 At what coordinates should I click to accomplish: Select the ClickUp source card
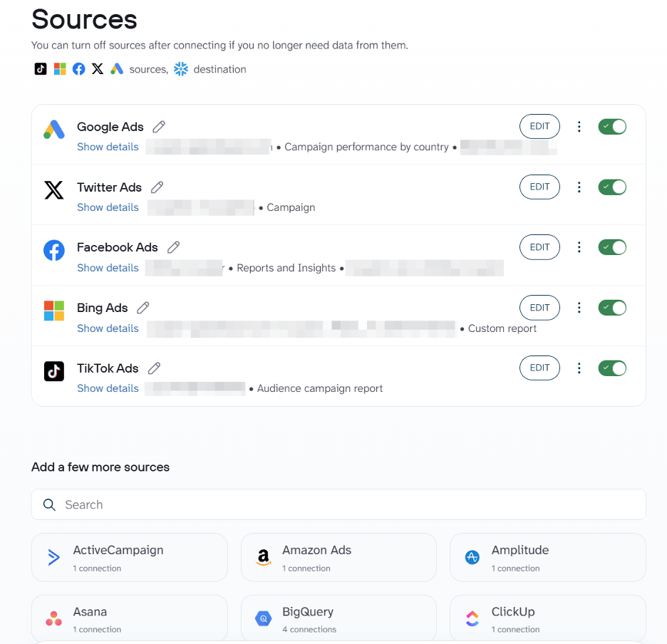pyautogui.click(x=547, y=618)
